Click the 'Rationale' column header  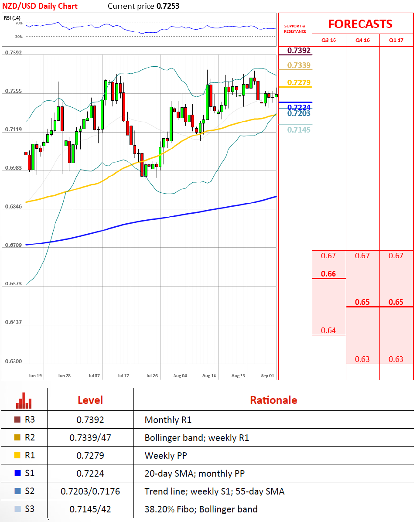273,400
